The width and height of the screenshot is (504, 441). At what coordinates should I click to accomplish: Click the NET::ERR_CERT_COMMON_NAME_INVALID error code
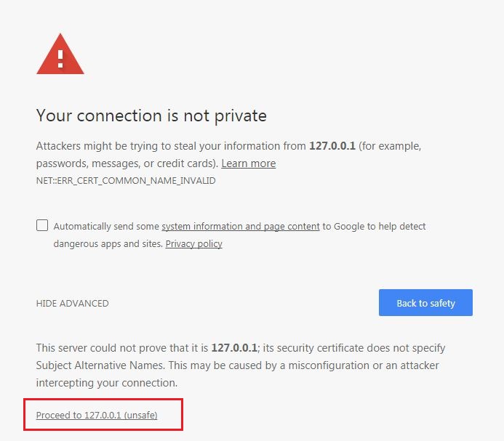click(x=125, y=179)
